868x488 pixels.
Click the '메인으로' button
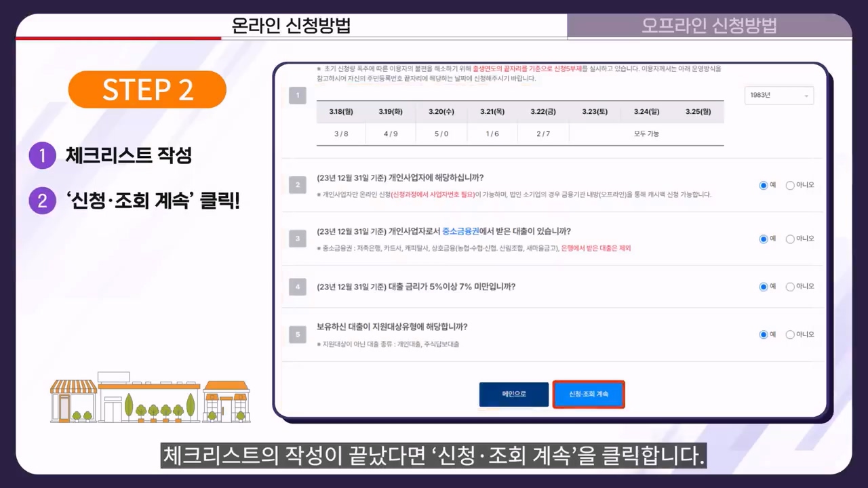coord(513,394)
